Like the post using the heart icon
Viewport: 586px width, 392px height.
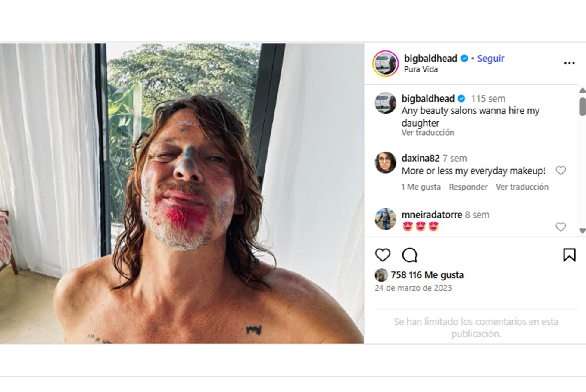point(383,255)
